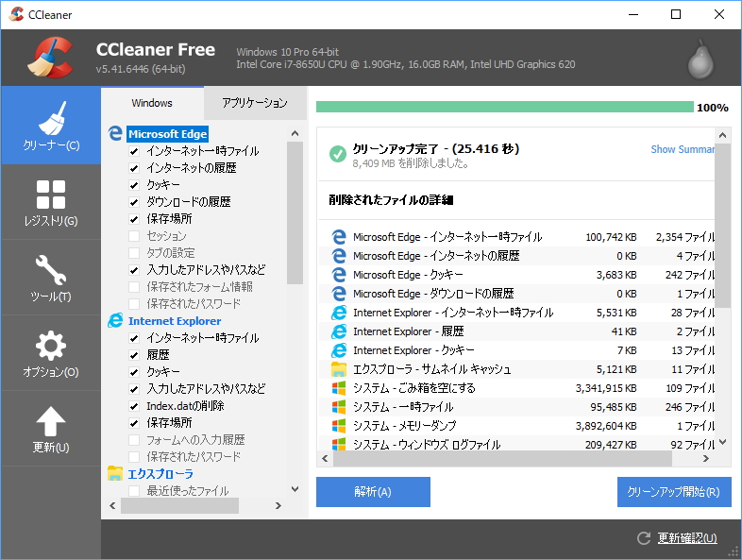Click the options tree horizontal scrollbar thumb
Image resolution: width=742 pixels, height=560 pixels.
pos(179,505)
